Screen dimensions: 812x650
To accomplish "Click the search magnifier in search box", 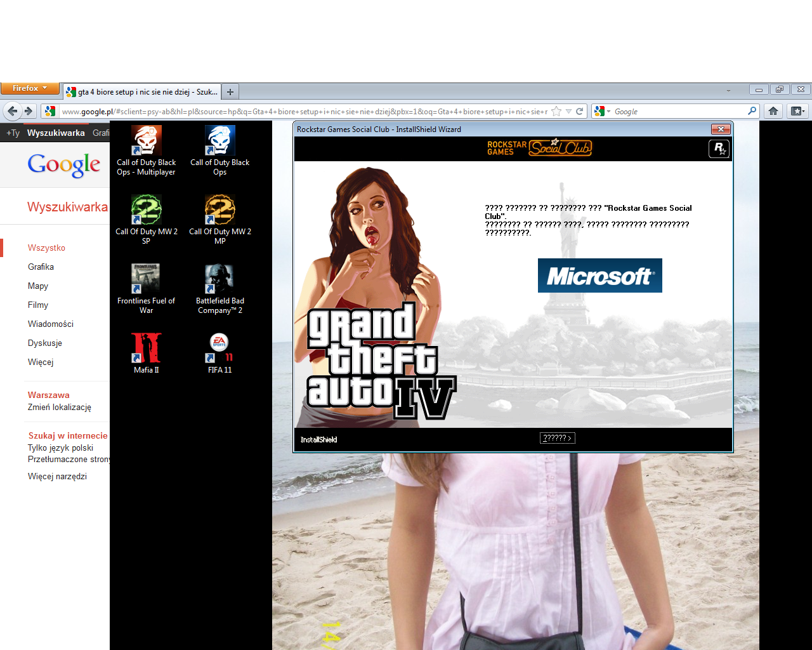I will click(x=752, y=111).
